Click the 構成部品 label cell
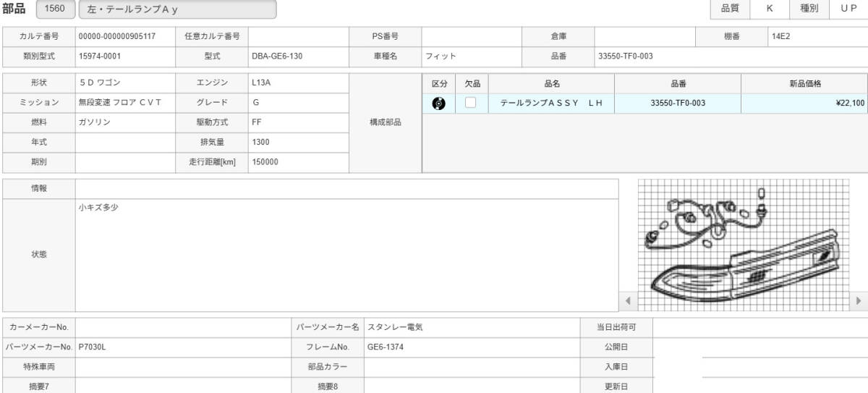868x393 pixels. coord(385,122)
